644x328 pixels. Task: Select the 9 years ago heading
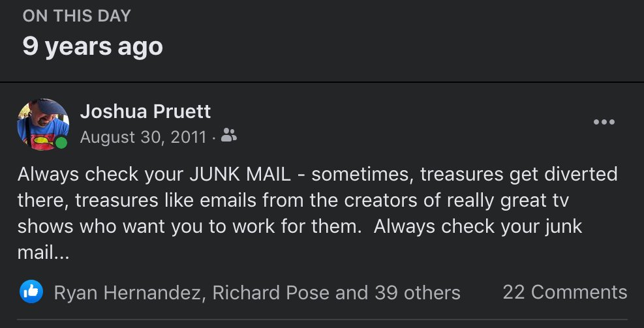click(93, 46)
